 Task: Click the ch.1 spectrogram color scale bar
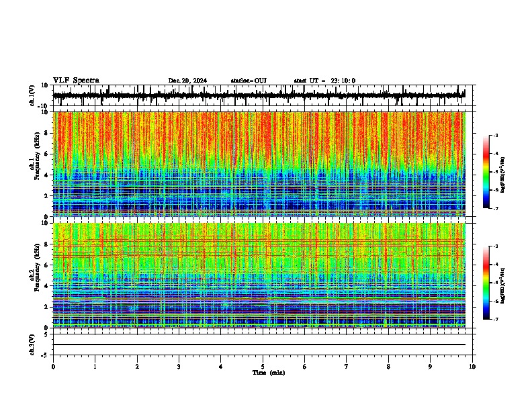click(486, 172)
